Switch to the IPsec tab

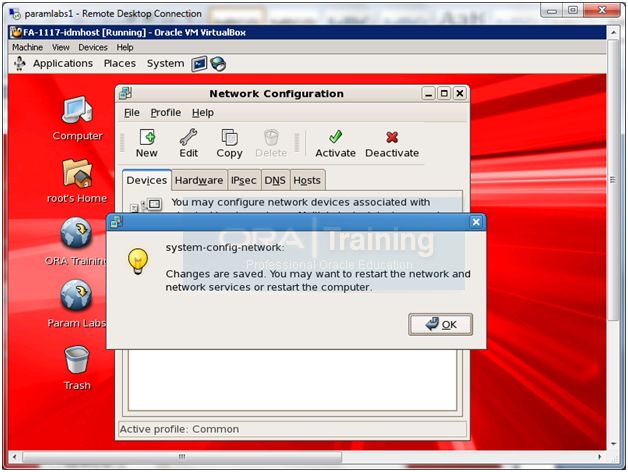(x=244, y=180)
